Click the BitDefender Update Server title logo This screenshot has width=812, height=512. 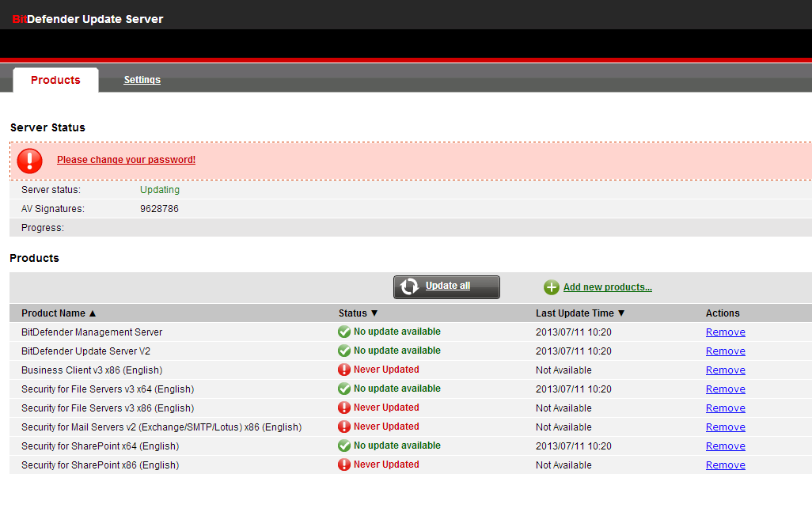88,19
